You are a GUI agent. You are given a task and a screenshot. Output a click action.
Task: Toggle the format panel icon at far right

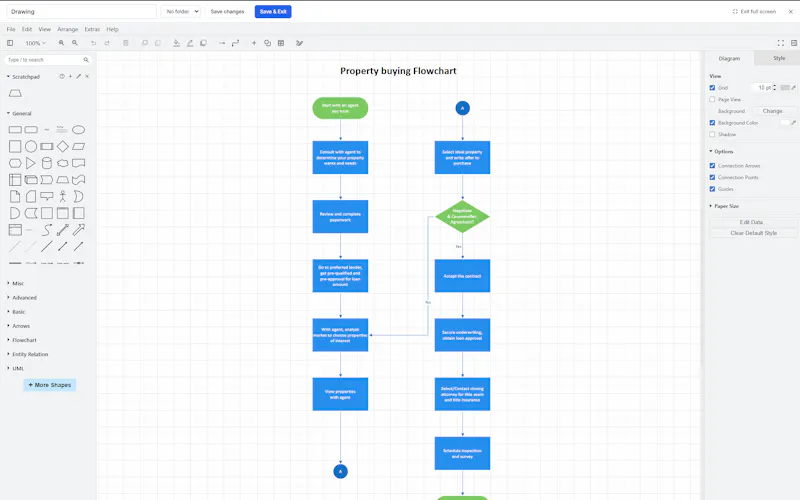(x=794, y=43)
